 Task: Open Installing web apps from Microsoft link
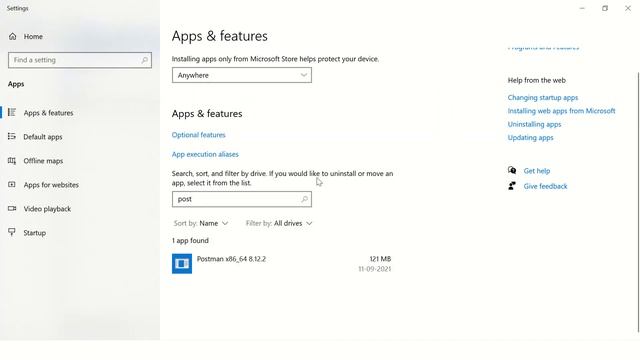coord(561,111)
